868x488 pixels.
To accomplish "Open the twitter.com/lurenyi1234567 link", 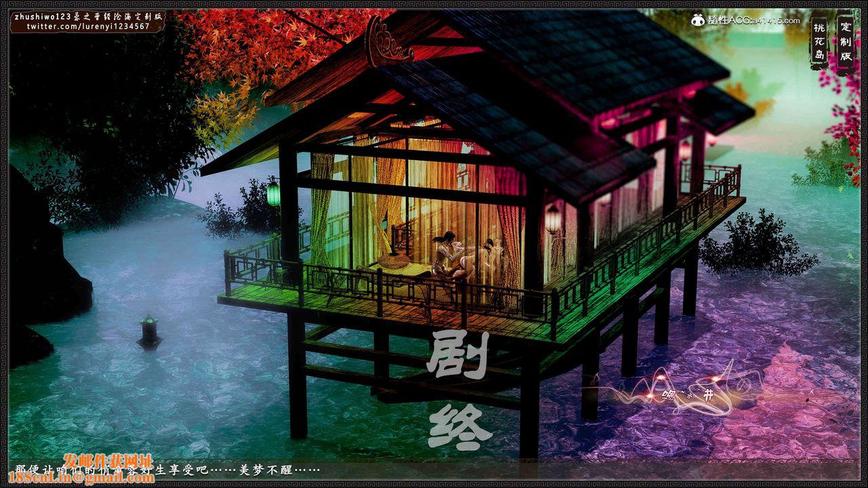I will [88, 26].
